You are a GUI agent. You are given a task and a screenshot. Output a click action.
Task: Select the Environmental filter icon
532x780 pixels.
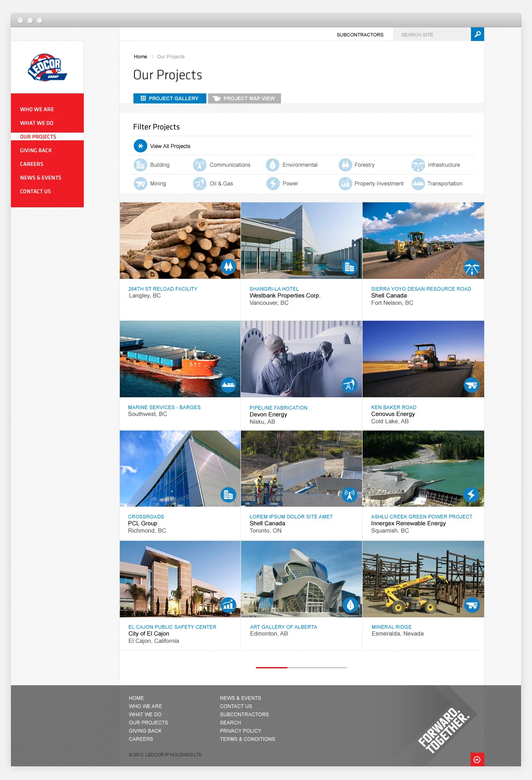272,165
